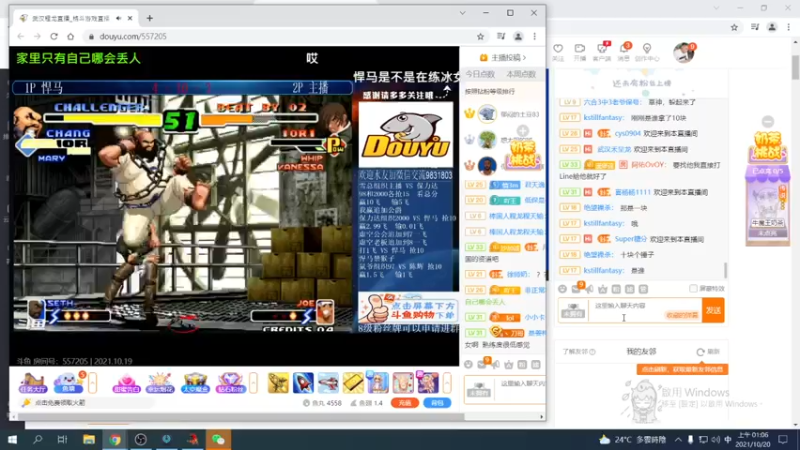The height and width of the screenshot is (450, 800).
Task: Open emoji picker in right chat window
Action: coord(562,289)
